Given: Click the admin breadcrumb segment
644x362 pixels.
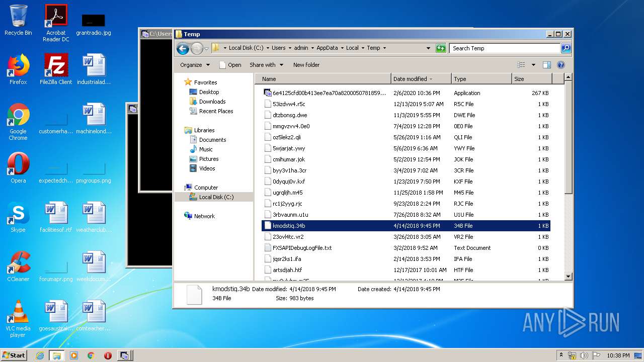Looking at the screenshot, I should point(301,48).
